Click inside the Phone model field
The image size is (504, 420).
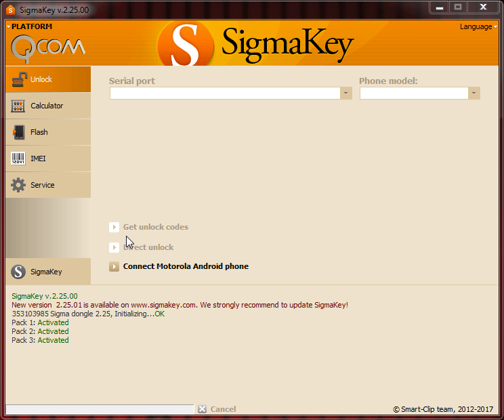click(x=414, y=93)
